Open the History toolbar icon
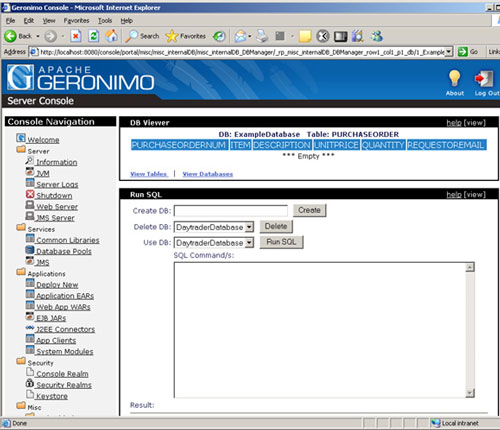The height and width of the screenshot is (430, 500). pos(219,36)
